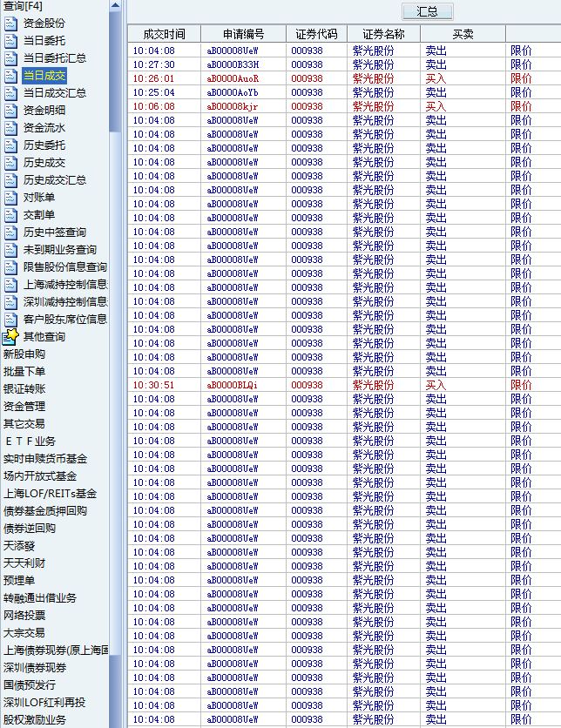Open 批量下单 menu
This screenshot has width=561, height=728.
tap(24, 372)
